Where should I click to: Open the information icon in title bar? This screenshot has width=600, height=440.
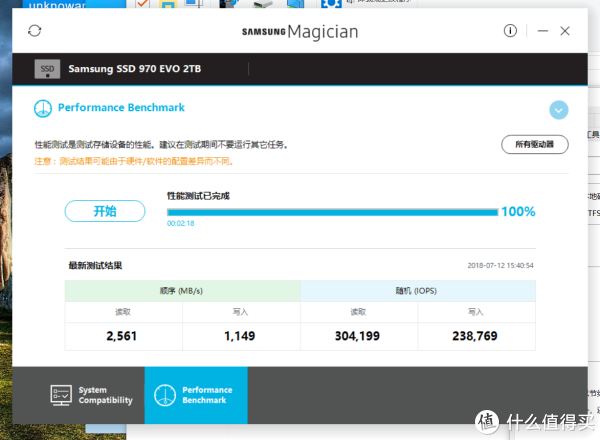(x=510, y=31)
